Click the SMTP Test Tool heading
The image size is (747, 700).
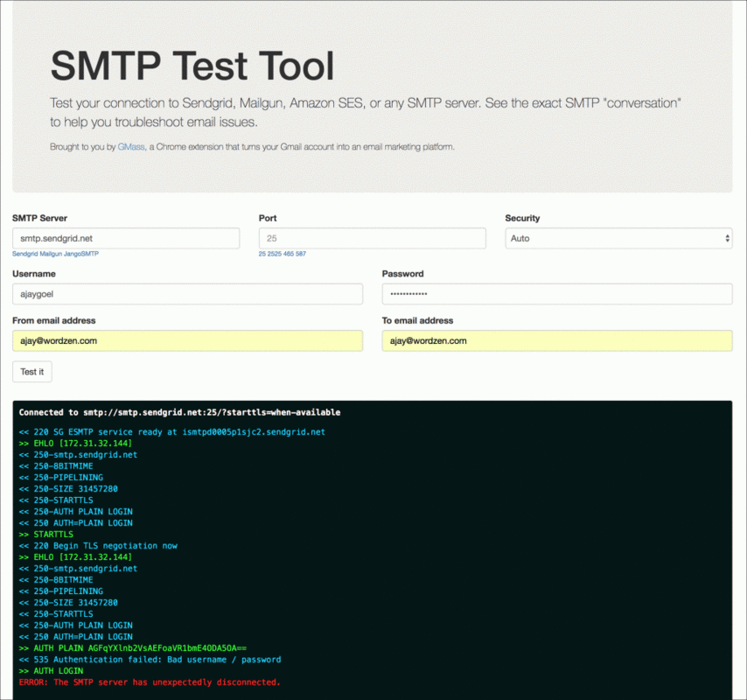click(192, 65)
